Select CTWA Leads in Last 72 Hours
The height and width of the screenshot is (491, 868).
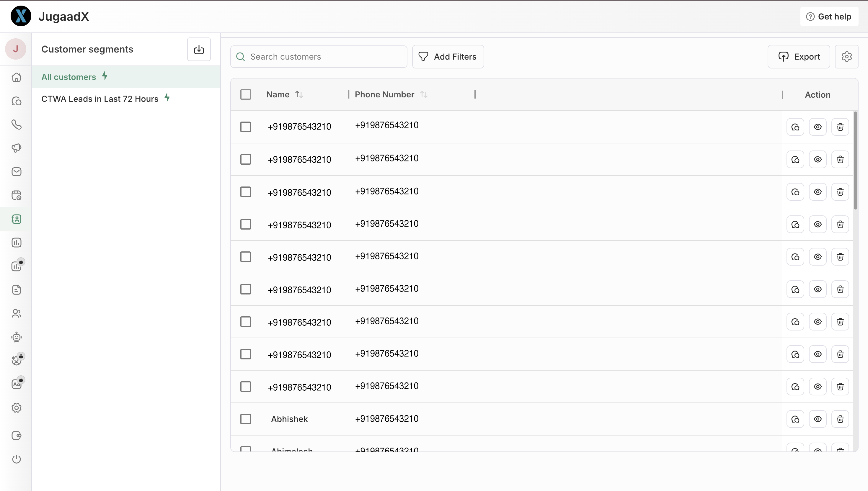100,99
